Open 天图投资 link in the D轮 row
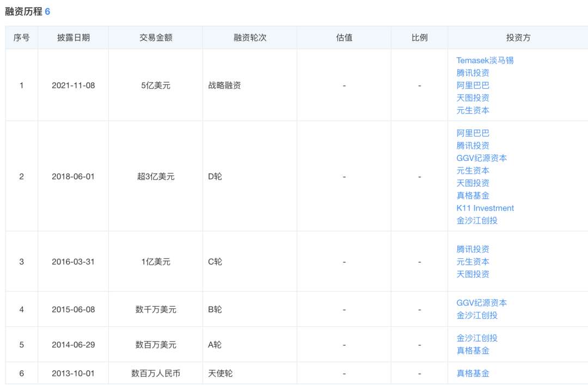Image resolution: width=588 pixels, height=385 pixels. [x=473, y=183]
